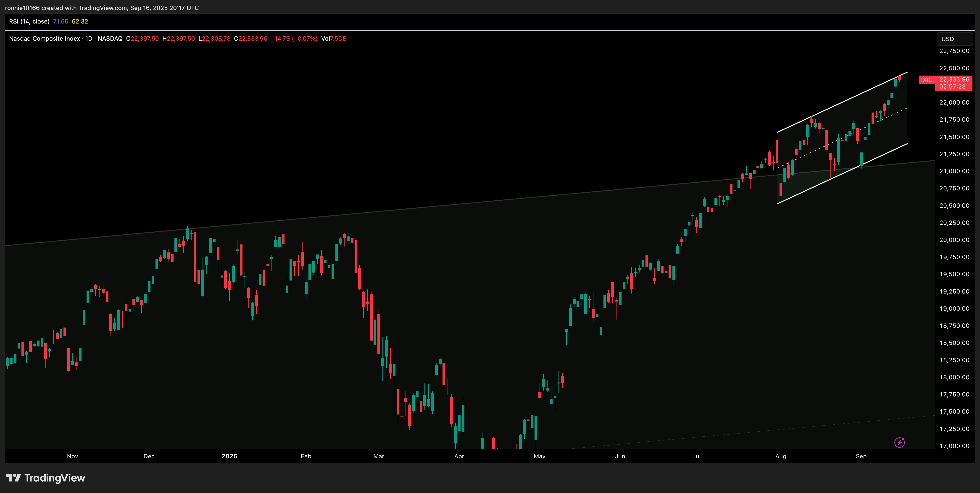Click the Dec label on time axis
Viewport: 980px width, 493px height.
(149, 456)
